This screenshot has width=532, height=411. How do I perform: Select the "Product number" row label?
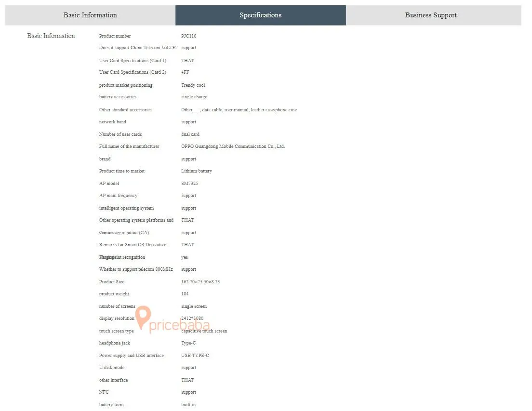coord(115,36)
